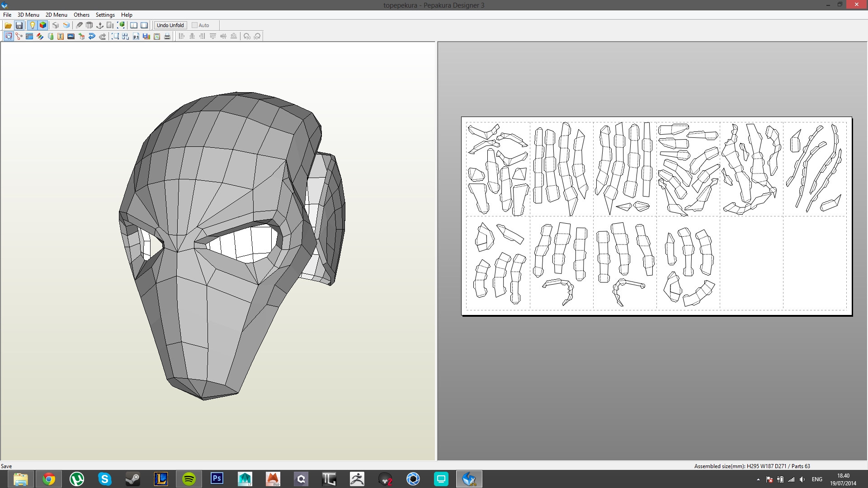The image size is (868, 488).
Task: Click the blue cube with orange edge icon
Action: click(66, 25)
